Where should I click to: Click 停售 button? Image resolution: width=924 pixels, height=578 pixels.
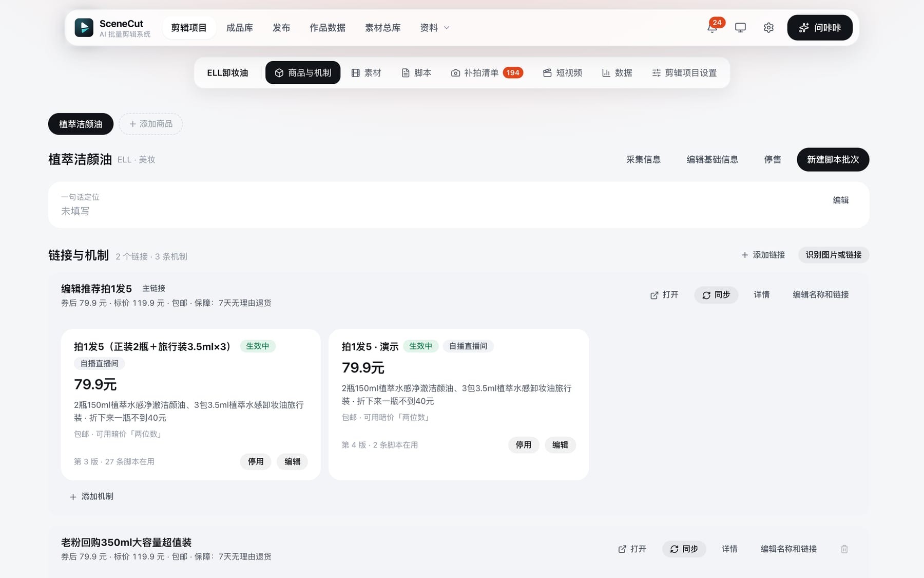pos(773,160)
